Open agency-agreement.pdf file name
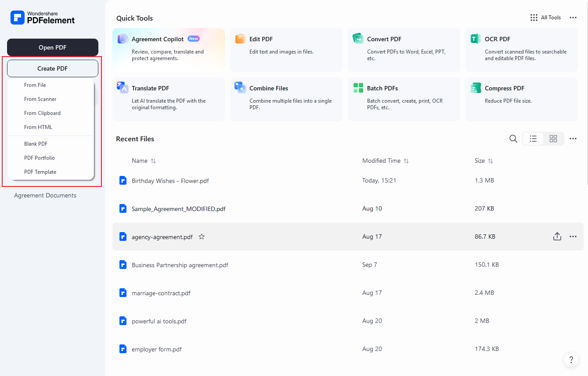The width and height of the screenshot is (588, 376). [162, 237]
